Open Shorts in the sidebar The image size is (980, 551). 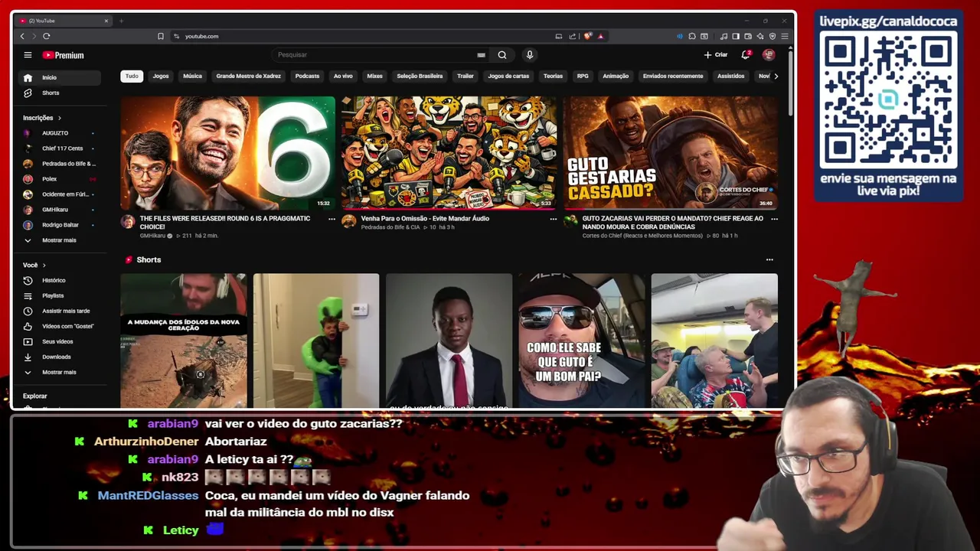[x=60, y=93]
